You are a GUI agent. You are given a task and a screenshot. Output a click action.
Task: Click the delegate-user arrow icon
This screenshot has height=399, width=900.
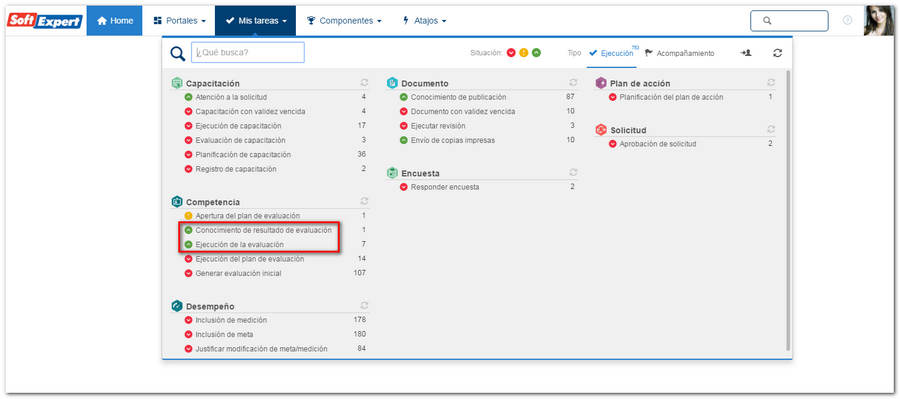[x=746, y=53]
